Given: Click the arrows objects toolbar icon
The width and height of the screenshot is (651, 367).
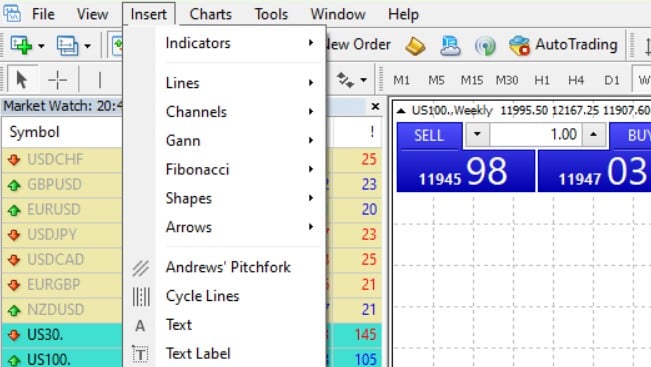Looking at the screenshot, I should [x=345, y=80].
